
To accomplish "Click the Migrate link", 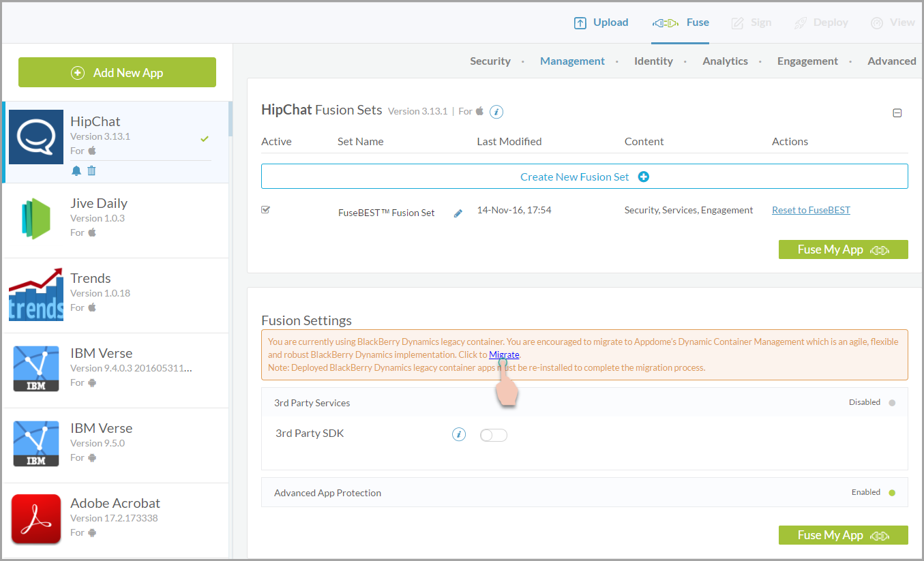I will click(504, 354).
